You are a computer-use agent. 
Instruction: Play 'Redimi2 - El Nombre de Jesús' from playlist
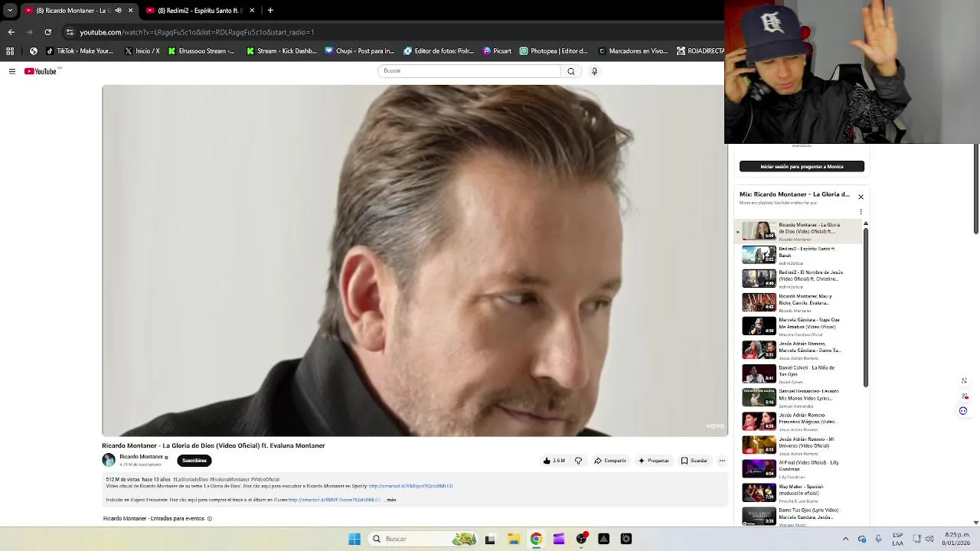coord(799,279)
